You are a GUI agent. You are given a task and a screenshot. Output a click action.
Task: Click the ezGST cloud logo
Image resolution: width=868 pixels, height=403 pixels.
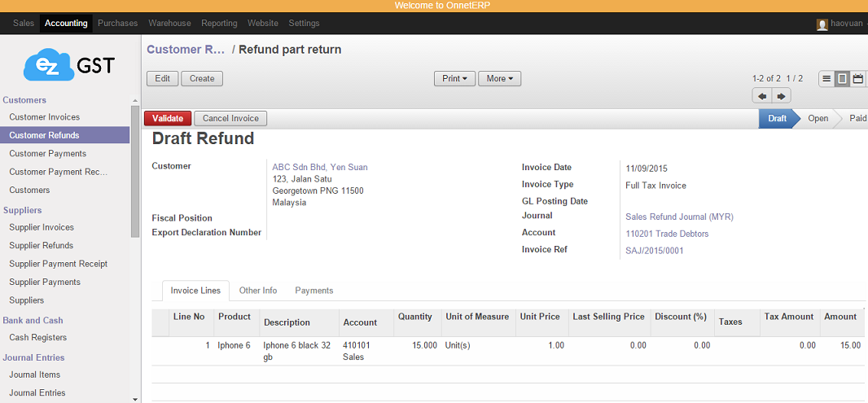click(x=69, y=65)
